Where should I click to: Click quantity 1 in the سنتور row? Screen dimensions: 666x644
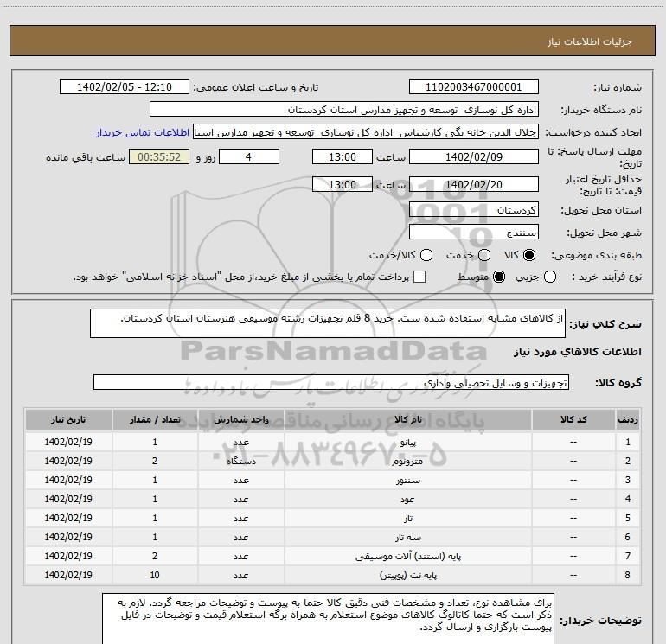coord(155,480)
